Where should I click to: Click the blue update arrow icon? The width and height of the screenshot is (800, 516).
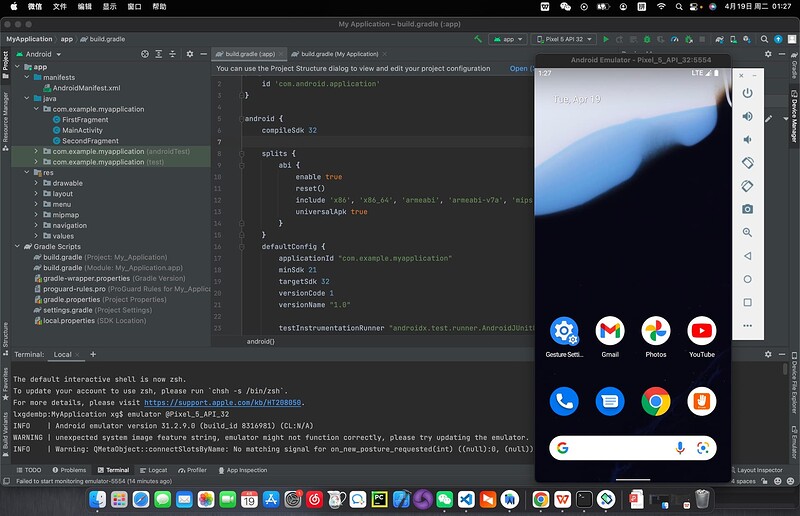click(x=778, y=39)
